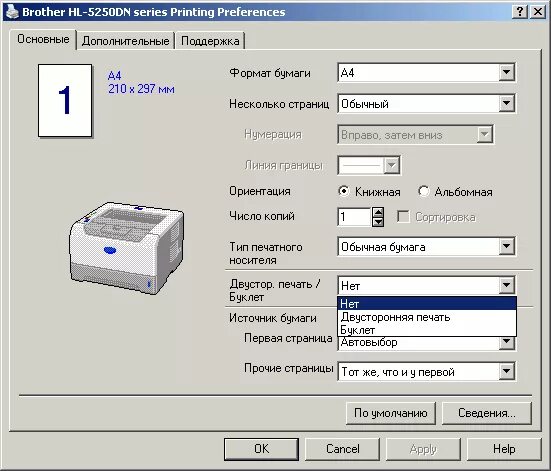Close the Printing Preferences dialog
Viewport: 551px width, 471px height.
[538, 12]
